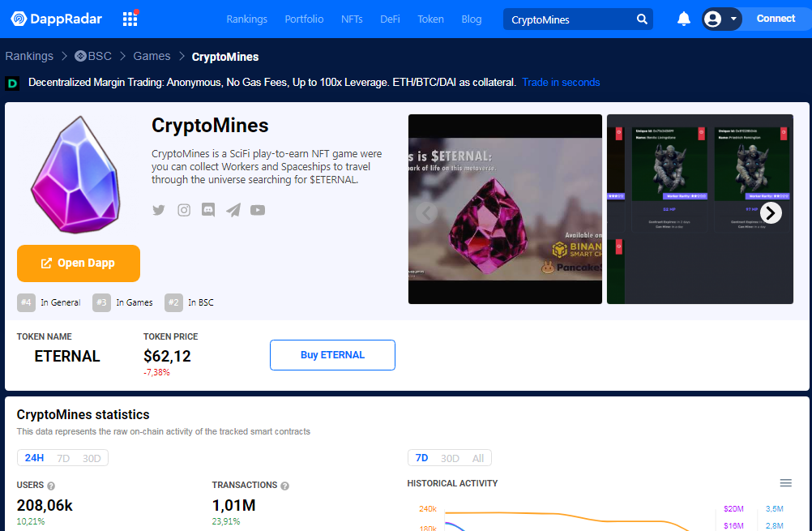The width and height of the screenshot is (812, 531).
Task: Click the search magnifier icon
Action: [x=642, y=19]
